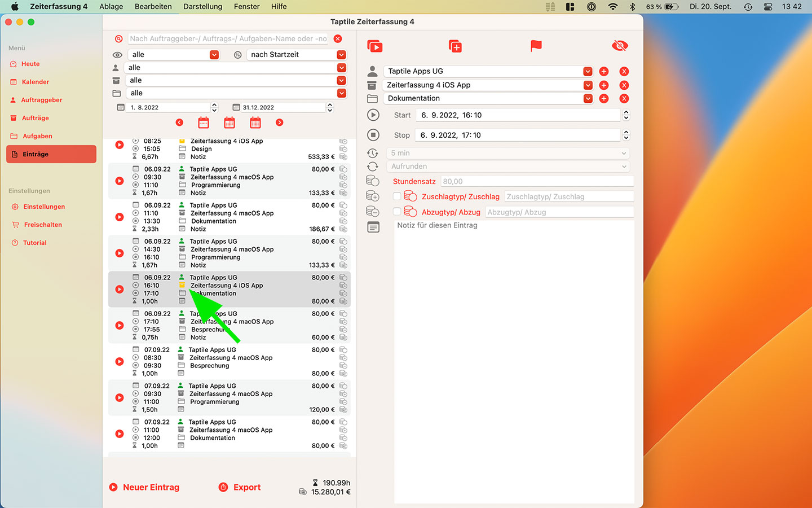Click the first red calendar range icon
This screenshot has height=508, width=812.
tap(204, 122)
